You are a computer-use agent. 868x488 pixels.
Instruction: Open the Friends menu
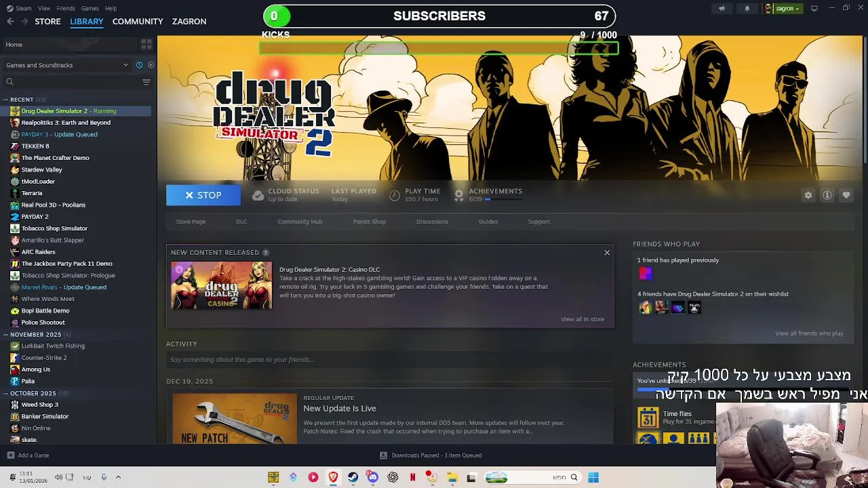pyautogui.click(x=66, y=9)
